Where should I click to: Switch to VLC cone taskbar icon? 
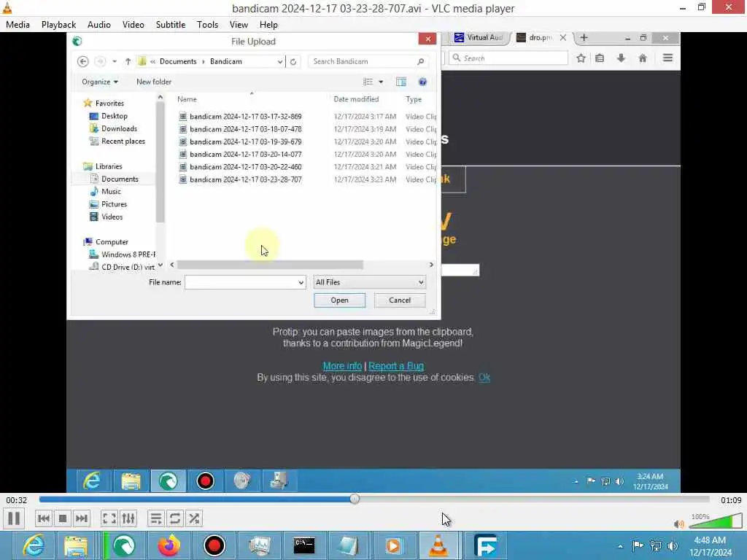(x=438, y=545)
